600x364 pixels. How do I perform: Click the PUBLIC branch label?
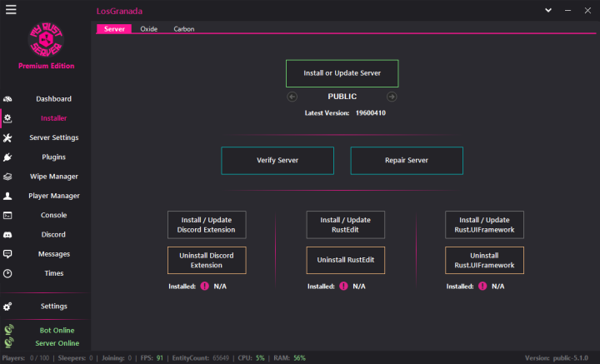pos(342,97)
